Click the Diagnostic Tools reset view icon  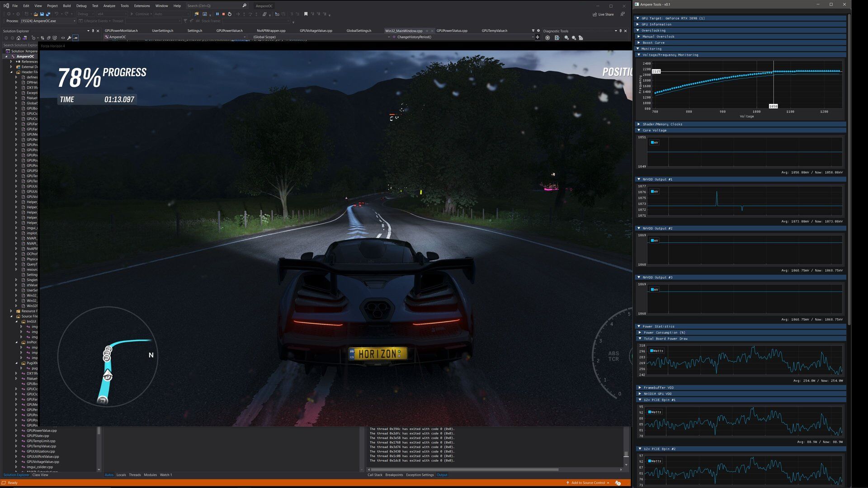(581, 38)
